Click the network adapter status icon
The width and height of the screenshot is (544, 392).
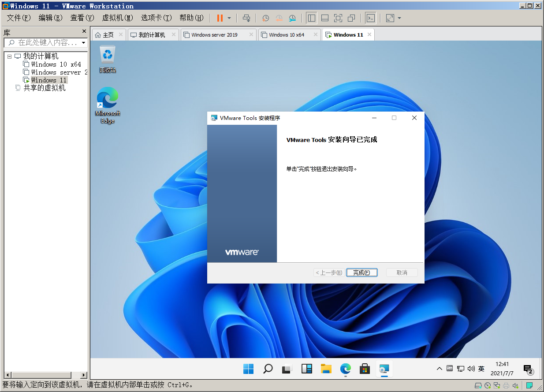pos(498,385)
